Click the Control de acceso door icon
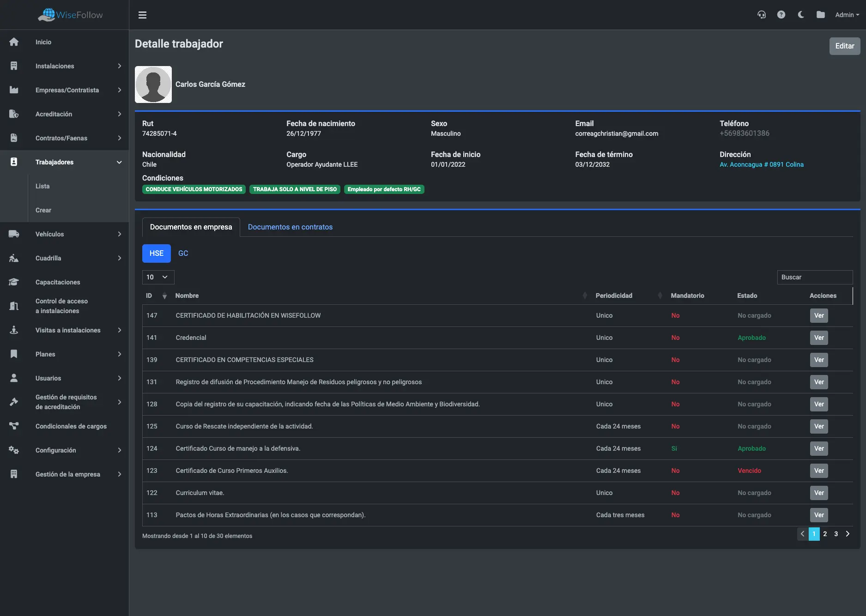866x616 pixels. coord(14,306)
